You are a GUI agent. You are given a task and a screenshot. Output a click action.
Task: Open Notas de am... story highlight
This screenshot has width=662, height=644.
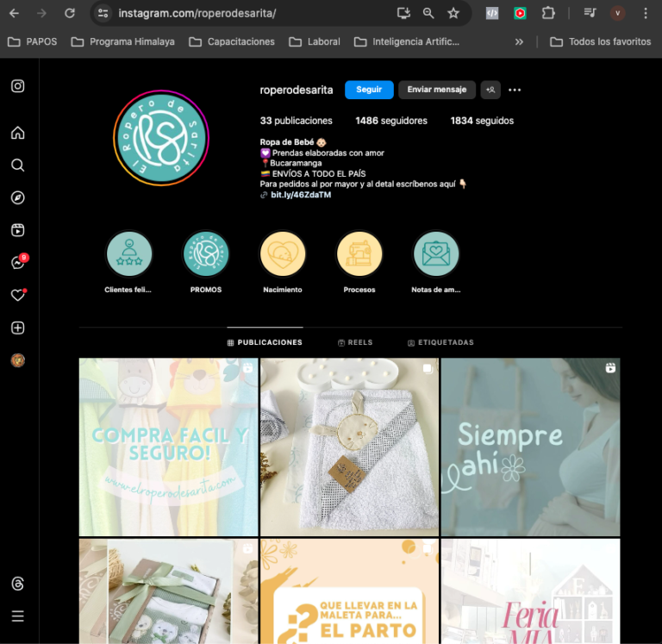436,253
